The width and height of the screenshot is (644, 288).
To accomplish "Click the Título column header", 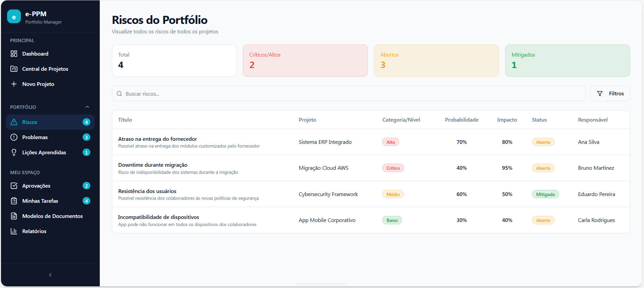I will (x=125, y=120).
